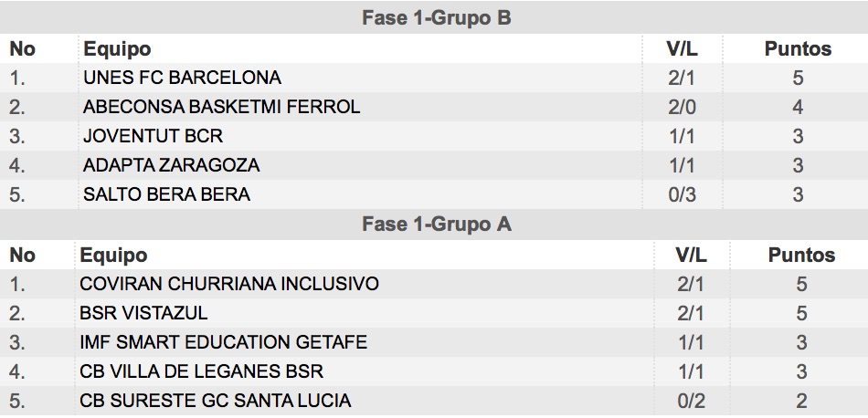The width and height of the screenshot is (868, 418).
Task: Click Puntos column header in Grupo A
Action: [801, 255]
